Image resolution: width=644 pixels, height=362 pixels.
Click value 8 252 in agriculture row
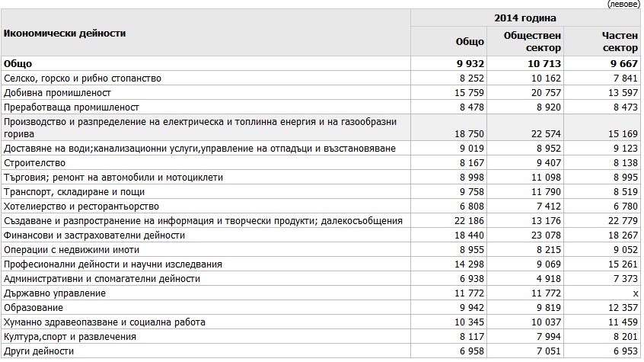point(472,78)
